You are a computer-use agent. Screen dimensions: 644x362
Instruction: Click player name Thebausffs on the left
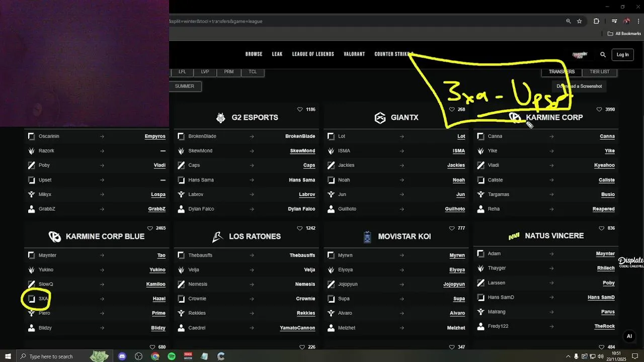pyautogui.click(x=200, y=255)
